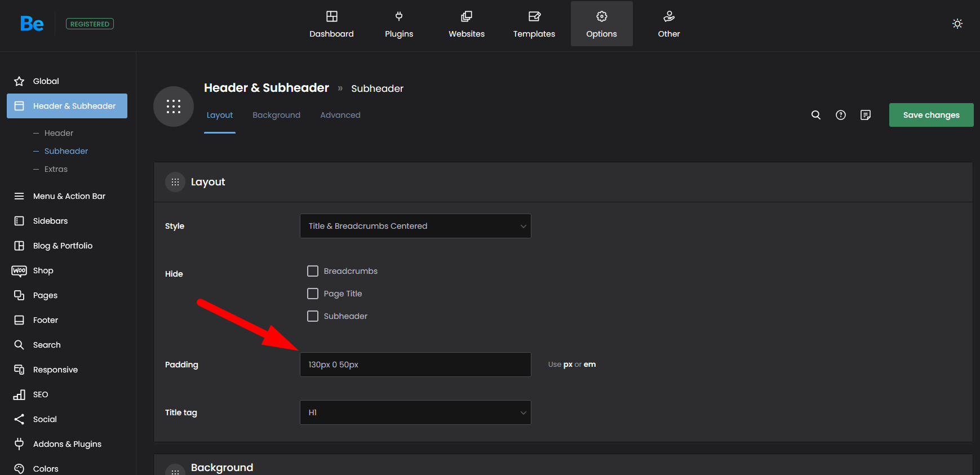The height and width of the screenshot is (475, 980).
Task: Open the Extras sub-item
Action: (56, 169)
